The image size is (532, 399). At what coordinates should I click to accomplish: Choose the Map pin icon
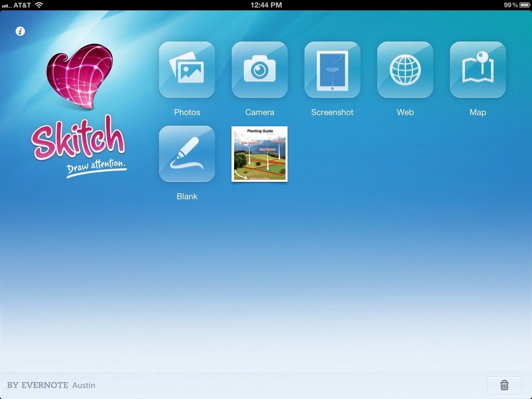point(478,69)
